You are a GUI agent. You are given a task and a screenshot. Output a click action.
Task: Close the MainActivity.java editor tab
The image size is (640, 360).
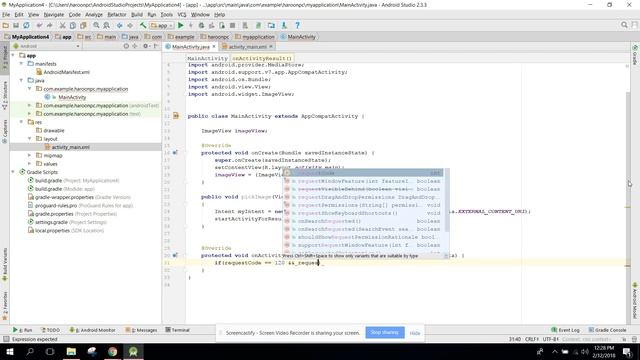coord(213,47)
